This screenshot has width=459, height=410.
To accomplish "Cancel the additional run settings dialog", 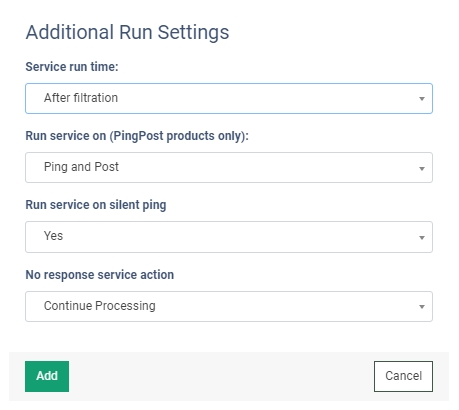I will click(403, 376).
